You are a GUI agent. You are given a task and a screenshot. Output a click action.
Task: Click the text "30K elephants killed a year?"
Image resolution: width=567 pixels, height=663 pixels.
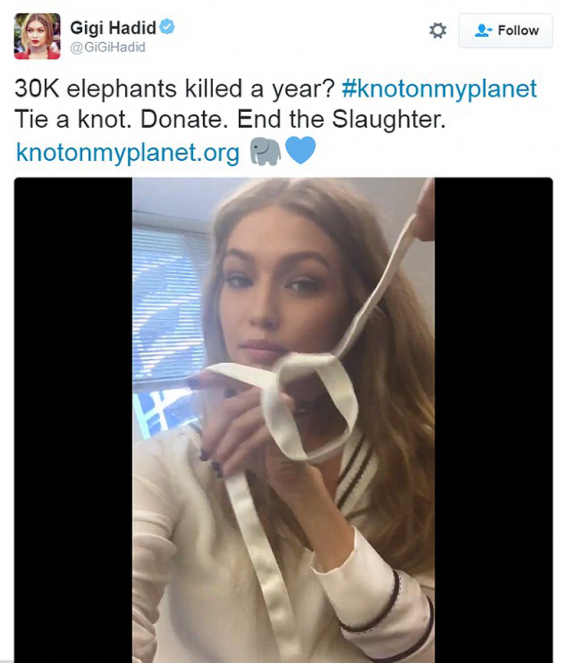175,89
